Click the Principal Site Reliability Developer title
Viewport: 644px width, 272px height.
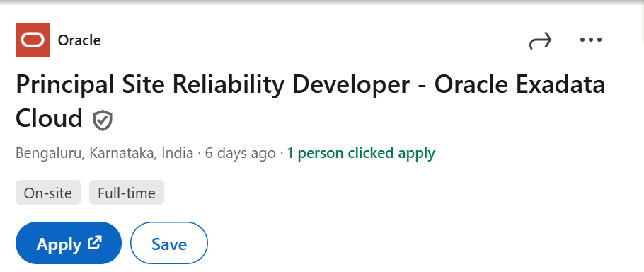212,84
